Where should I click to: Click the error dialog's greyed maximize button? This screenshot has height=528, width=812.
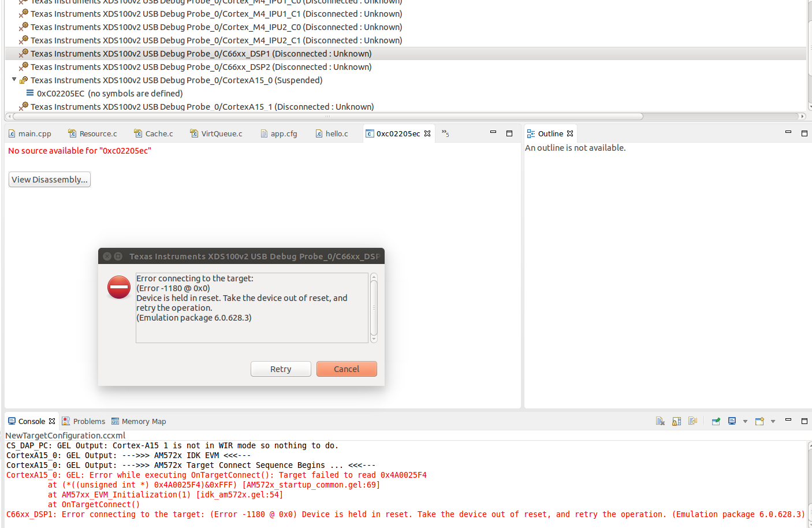[118, 256]
